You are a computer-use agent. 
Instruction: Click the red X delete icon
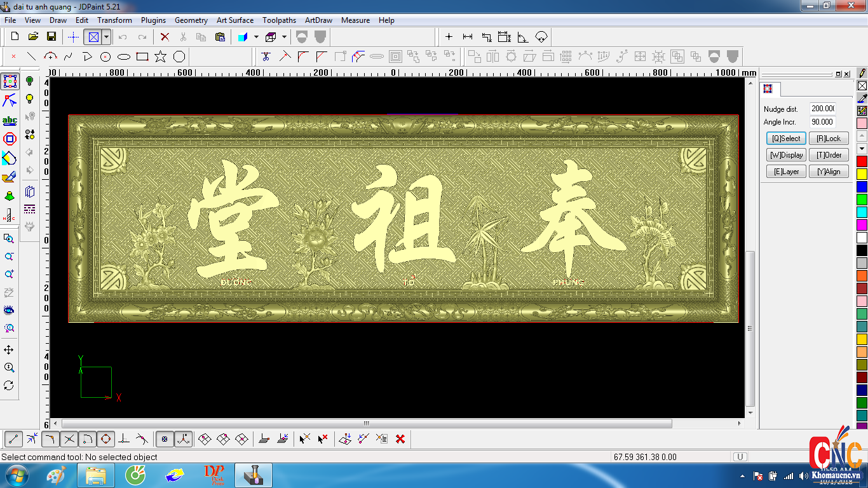(165, 37)
